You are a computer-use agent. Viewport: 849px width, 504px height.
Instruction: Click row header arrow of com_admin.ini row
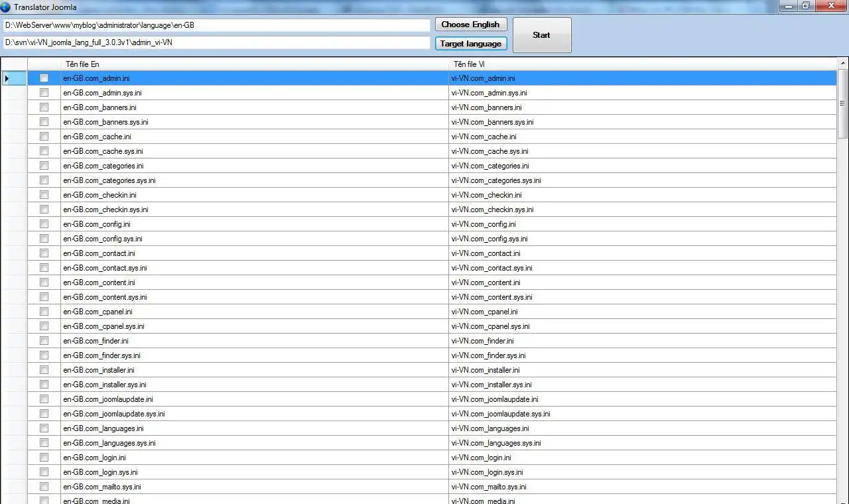(x=14, y=78)
